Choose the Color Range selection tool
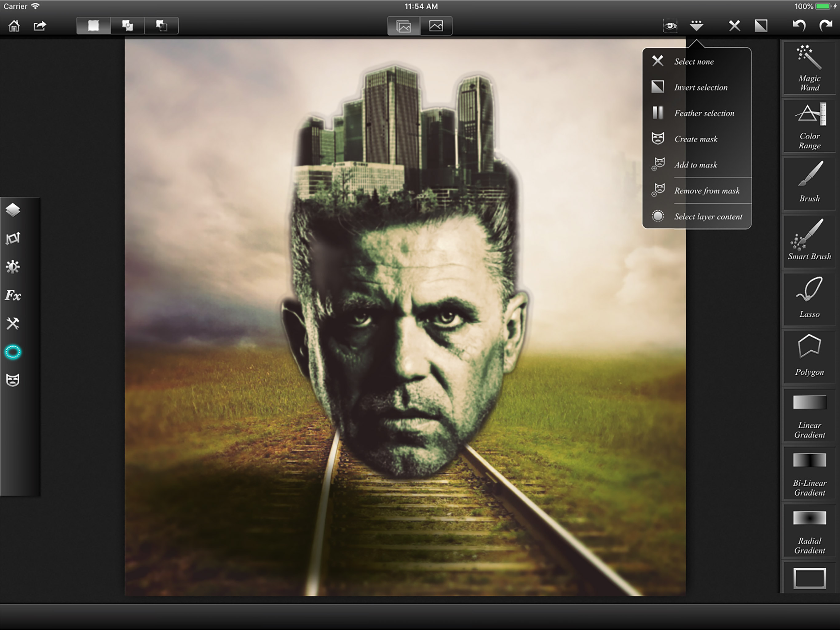The width and height of the screenshot is (840, 630). [809, 126]
